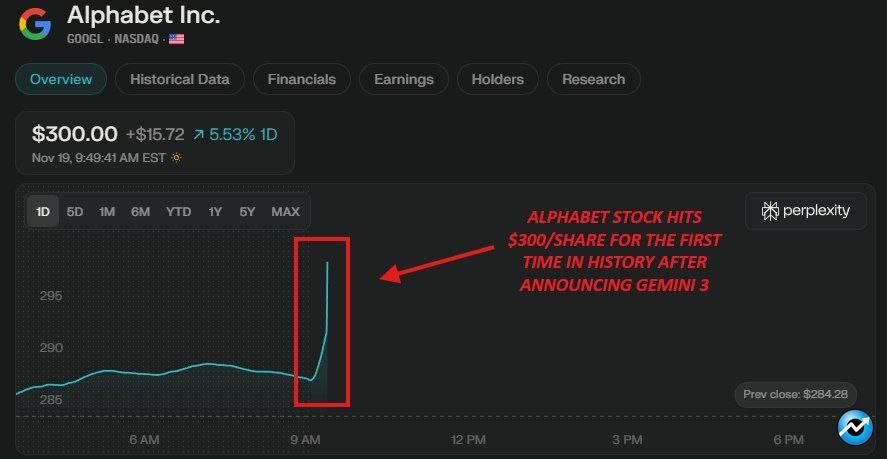Open the Holders tab

498,79
